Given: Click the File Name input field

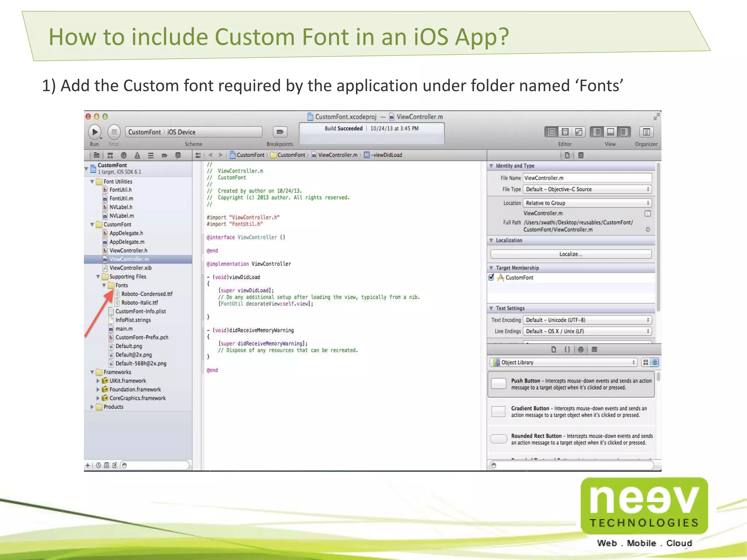Looking at the screenshot, I should 587,178.
